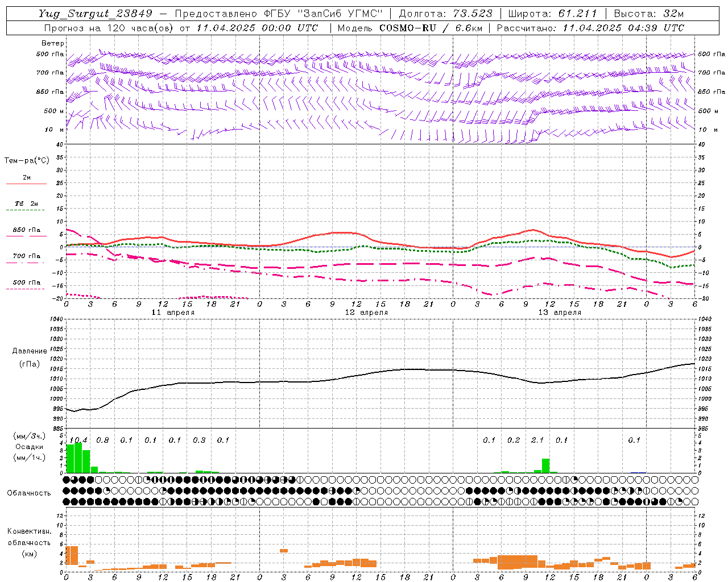Click the Давление pressure panel label
This screenshot has width=728, height=582.
[x=30, y=351]
